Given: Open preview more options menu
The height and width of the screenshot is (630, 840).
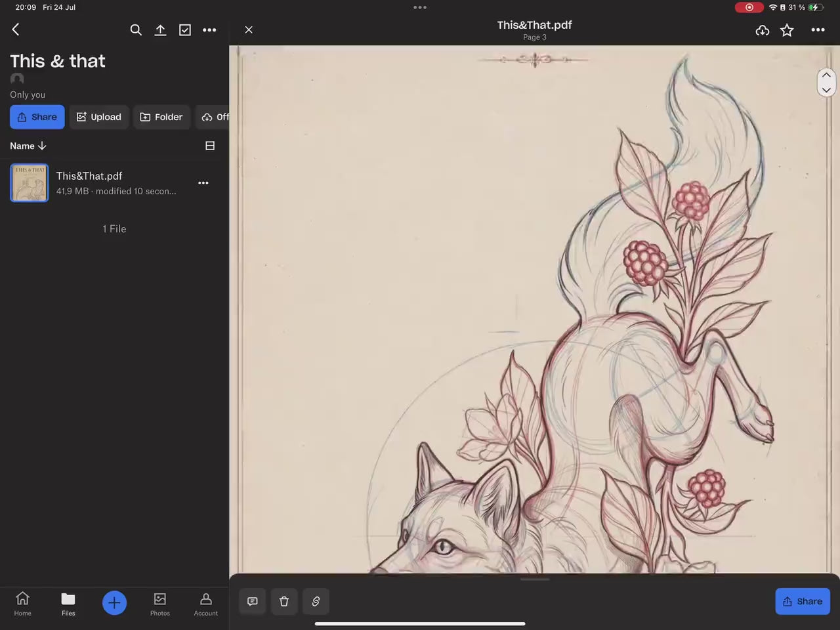Looking at the screenshot, I should click(x=818, y=30).
